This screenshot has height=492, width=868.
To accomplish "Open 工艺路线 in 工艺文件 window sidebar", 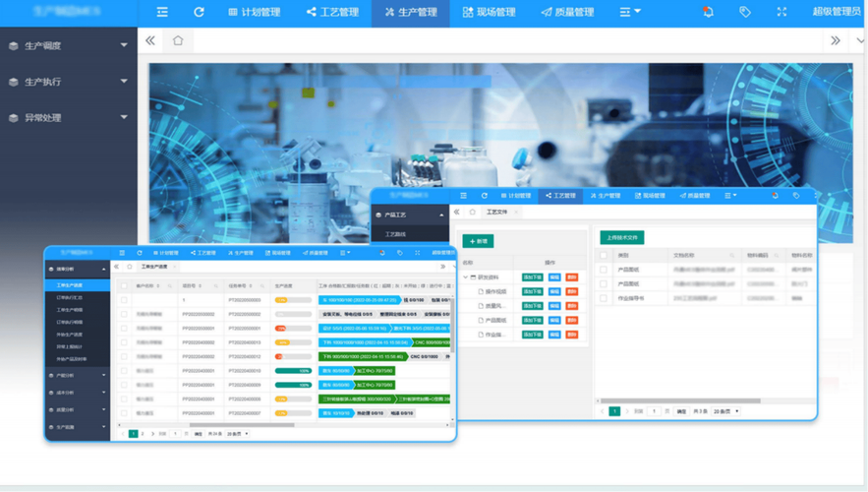I will [x=396, y=234].
